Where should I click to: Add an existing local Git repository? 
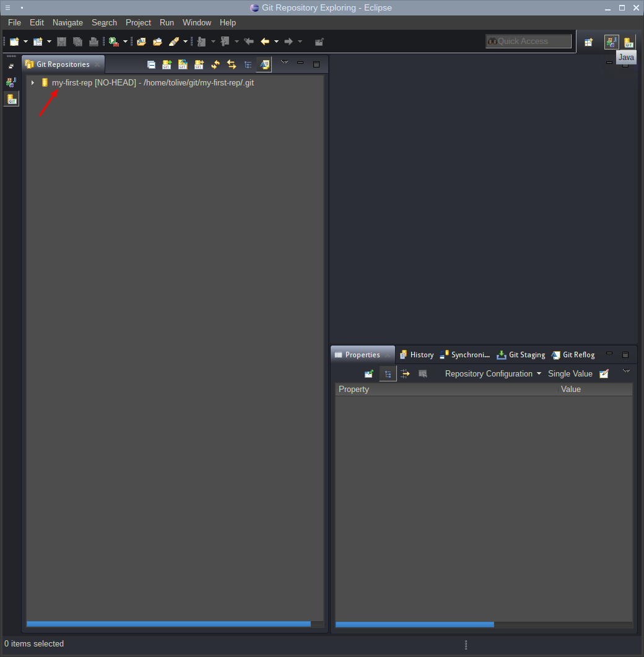(167, 64)
